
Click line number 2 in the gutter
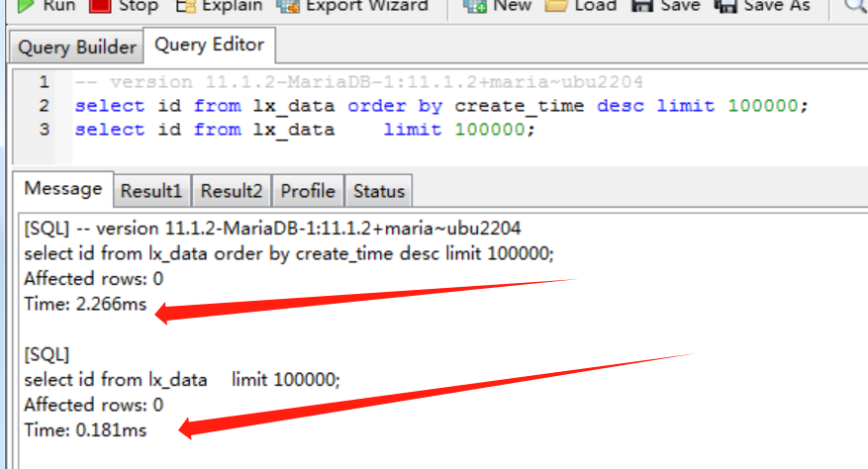[x=43, y=106]
